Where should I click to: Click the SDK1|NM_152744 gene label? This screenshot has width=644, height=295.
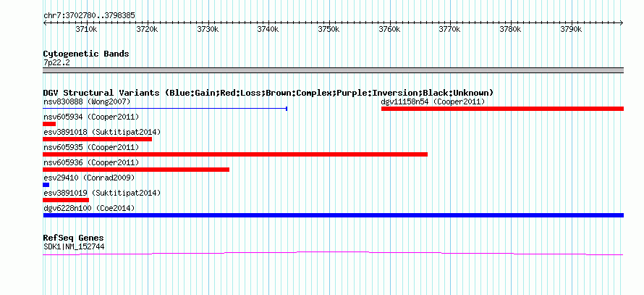[x=74, y=247]
